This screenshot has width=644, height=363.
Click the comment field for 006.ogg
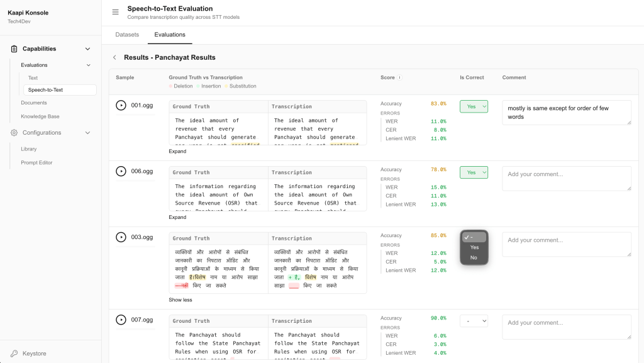tap(566, 178)
